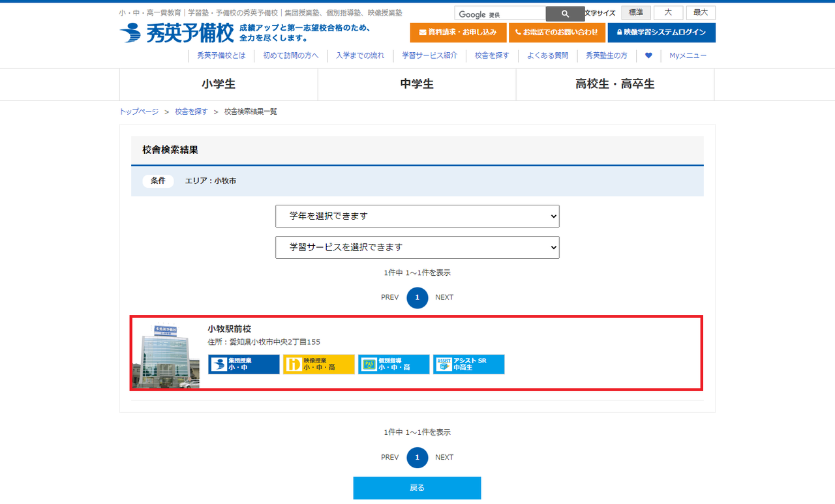Screen dimensions: 835x504
Task: Click the address 愛知県小牧市中央2丁目155
Action: pos(275,342)
